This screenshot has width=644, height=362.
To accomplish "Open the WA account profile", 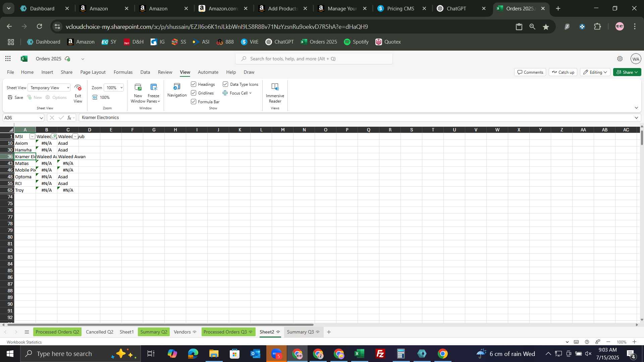I will tap(636, 59).
